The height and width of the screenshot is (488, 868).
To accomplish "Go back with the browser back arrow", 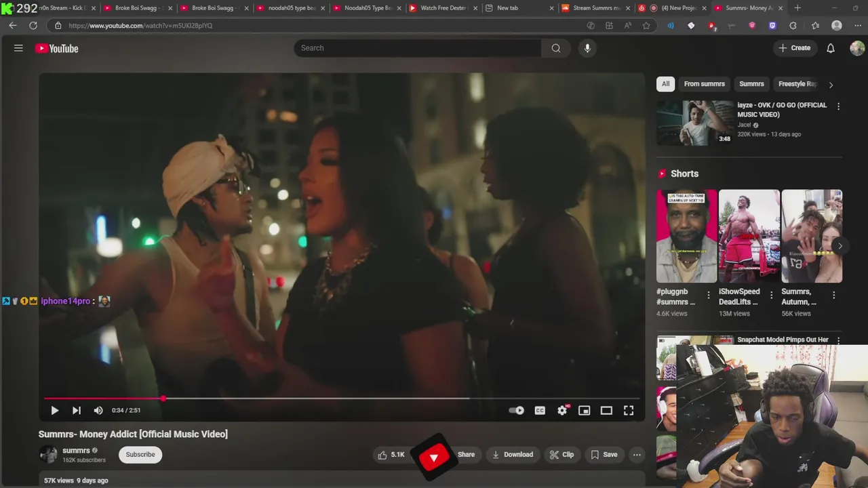I will (13, 25).
